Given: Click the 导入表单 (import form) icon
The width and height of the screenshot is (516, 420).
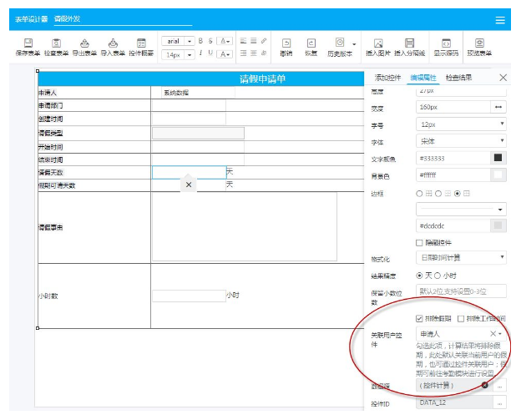Looking at the screenshot, I should [x=113, y=46].
